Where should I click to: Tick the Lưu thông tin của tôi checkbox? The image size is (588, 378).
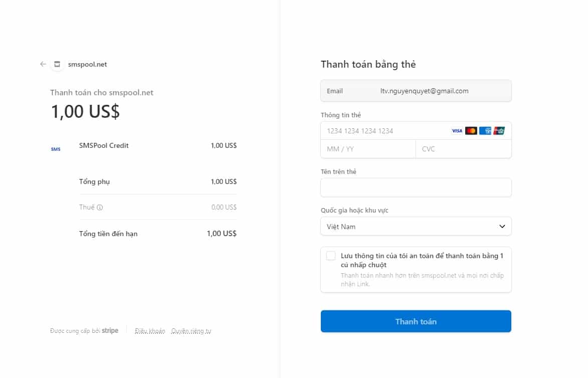tap(331, 256)
